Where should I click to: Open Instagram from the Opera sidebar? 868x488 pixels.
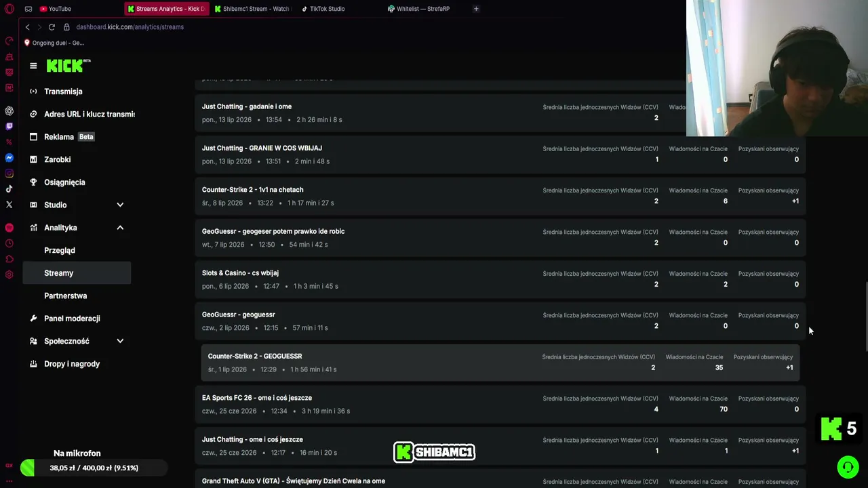9,174
